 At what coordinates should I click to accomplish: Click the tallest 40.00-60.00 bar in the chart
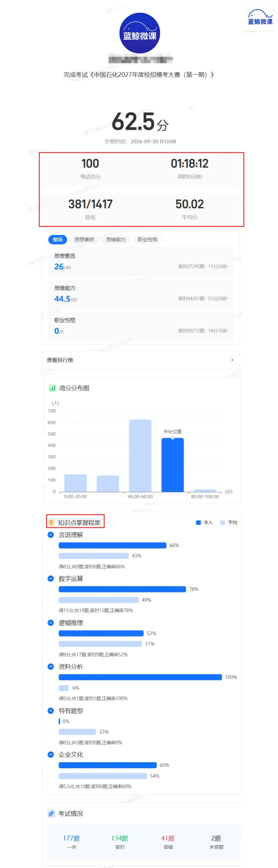(x=140, y=456)
